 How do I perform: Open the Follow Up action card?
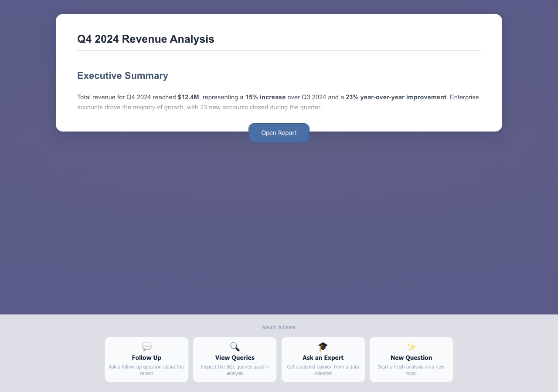tap(146, 359)
